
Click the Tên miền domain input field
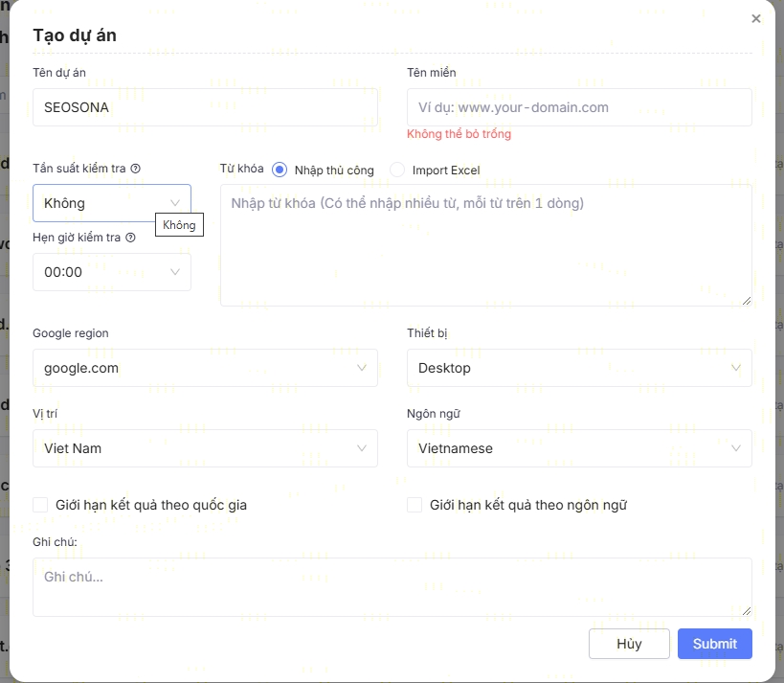(579, 107)
